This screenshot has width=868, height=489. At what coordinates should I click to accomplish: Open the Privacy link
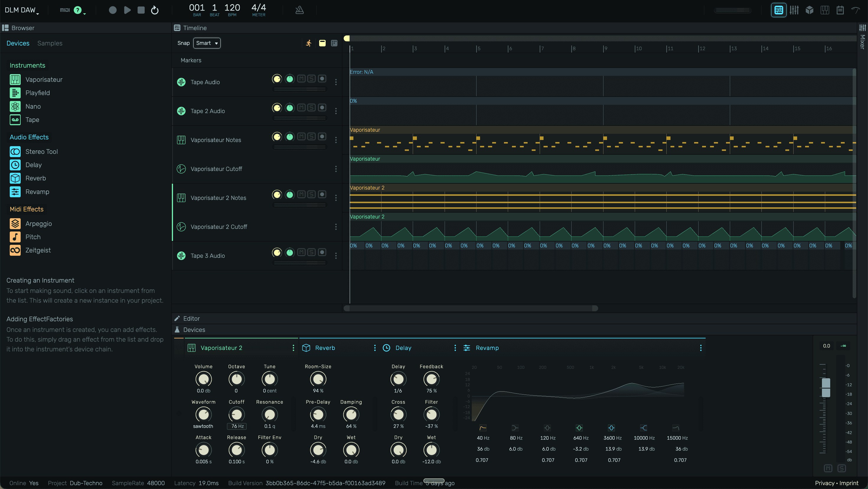click(825, 483)
